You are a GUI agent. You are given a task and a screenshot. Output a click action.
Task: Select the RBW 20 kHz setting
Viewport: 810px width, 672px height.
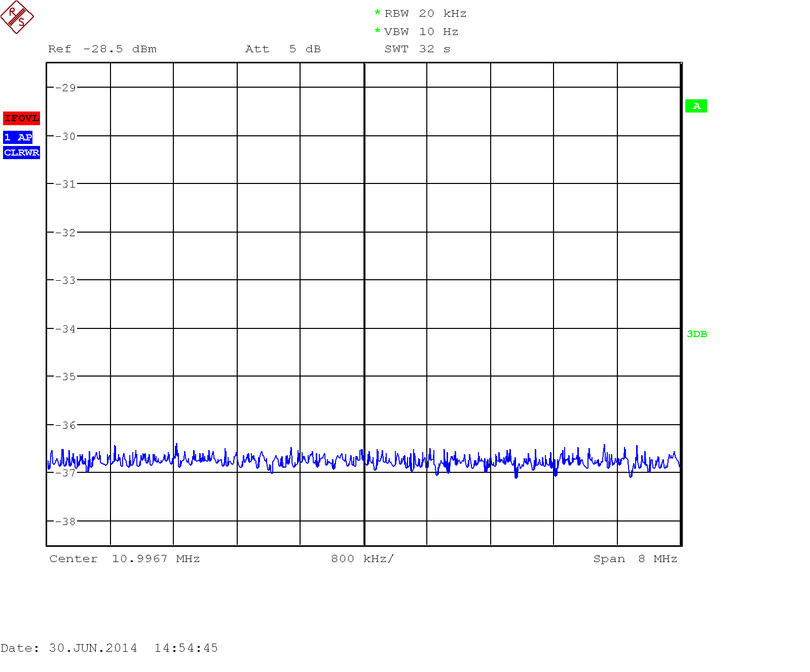(425, 14)
